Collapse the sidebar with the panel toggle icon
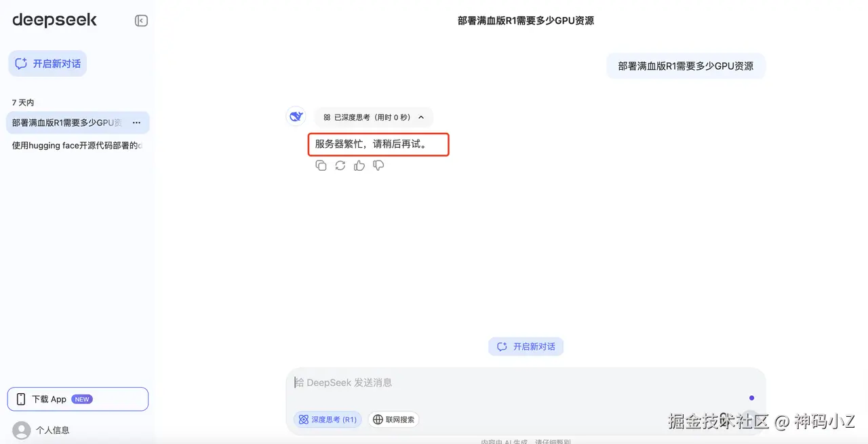Screen dimensions: 868x444 click(141, 21)
